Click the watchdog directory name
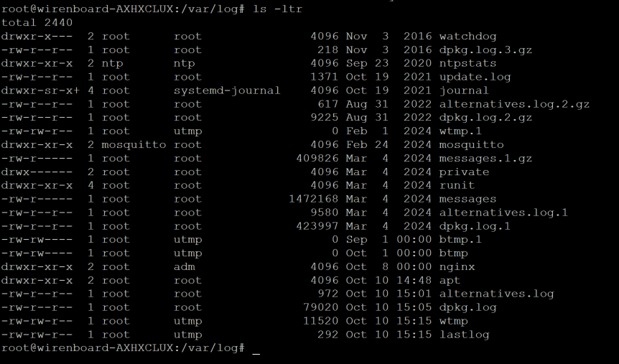 pos(467,37)
